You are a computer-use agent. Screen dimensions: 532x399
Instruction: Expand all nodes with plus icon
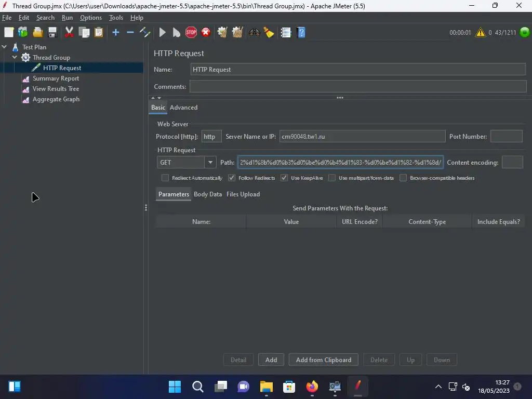(x=116, y=33)
